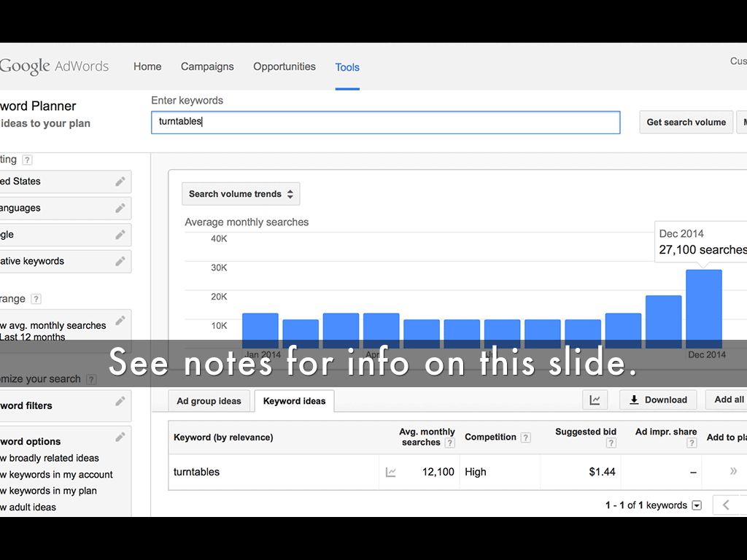Open the chart view icon beside Download
Screen dimensions: 747x560
tap(595, 400)
